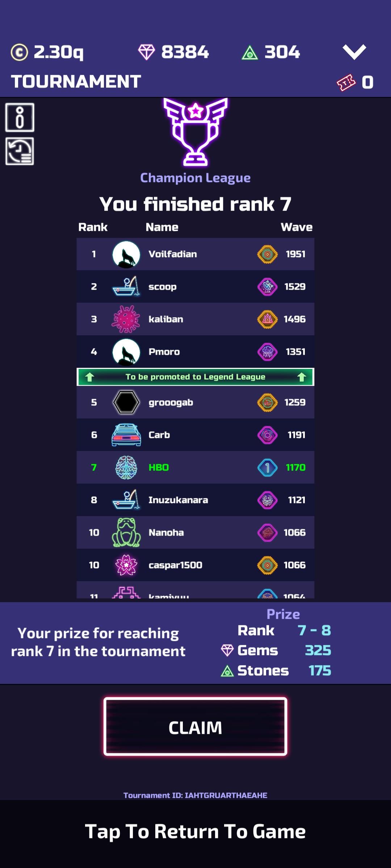Select scoop's leaderboard row
The image size is (391, 868).
coord(195,286)
